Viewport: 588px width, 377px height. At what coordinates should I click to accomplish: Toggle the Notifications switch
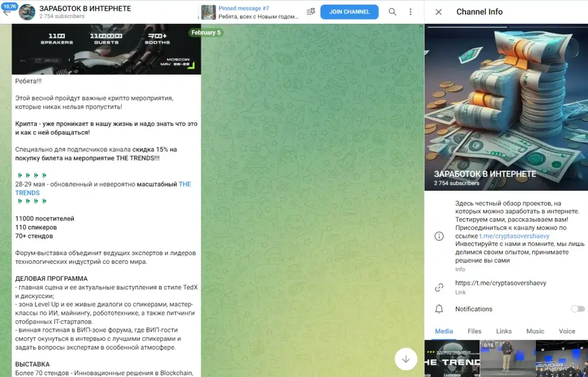pos(578,309)
